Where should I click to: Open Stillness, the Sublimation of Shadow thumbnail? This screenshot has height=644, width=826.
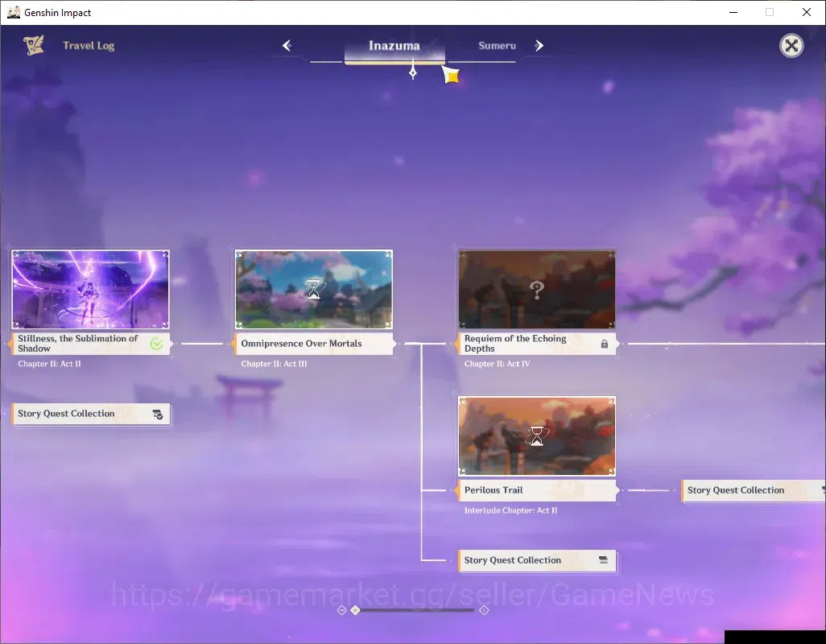pyautogui.click(x=91, y=289)
